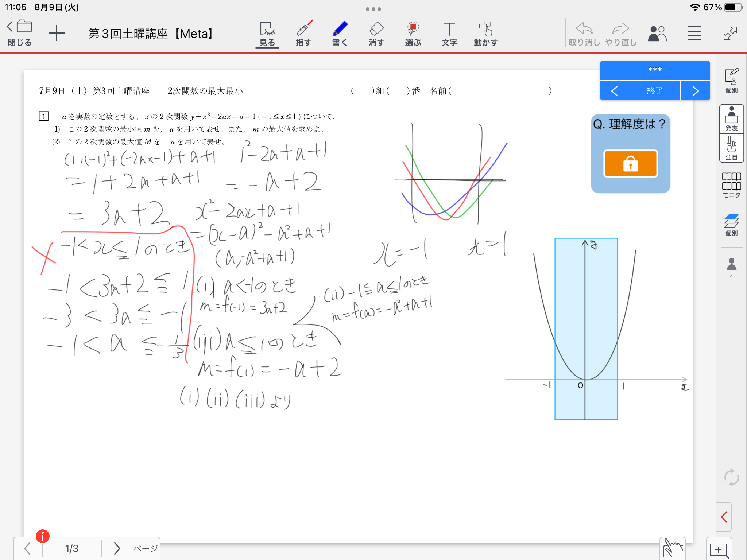Activate the 動かす move tool
Viewport: 747px width, 560px height.
(x=485, y=34)
